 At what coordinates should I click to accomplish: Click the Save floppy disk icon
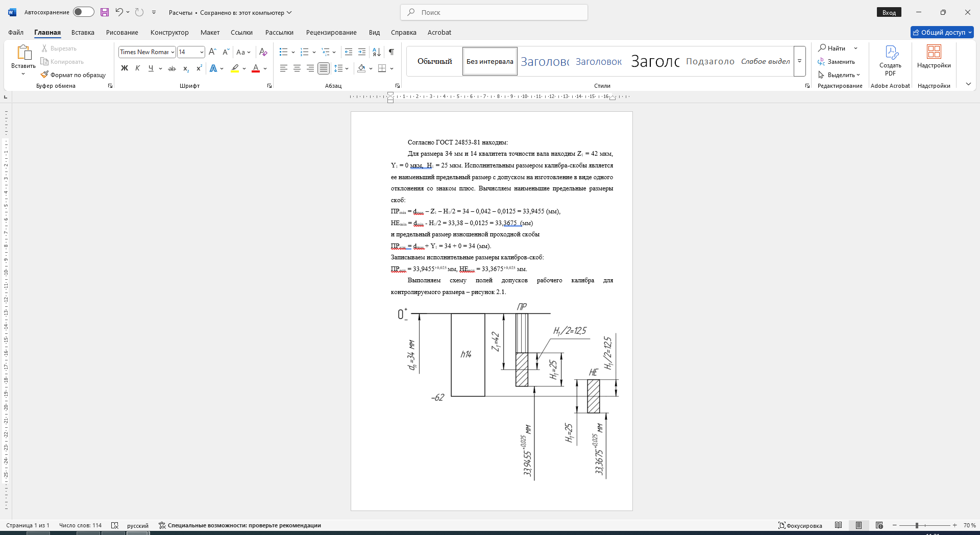[105, 12]
